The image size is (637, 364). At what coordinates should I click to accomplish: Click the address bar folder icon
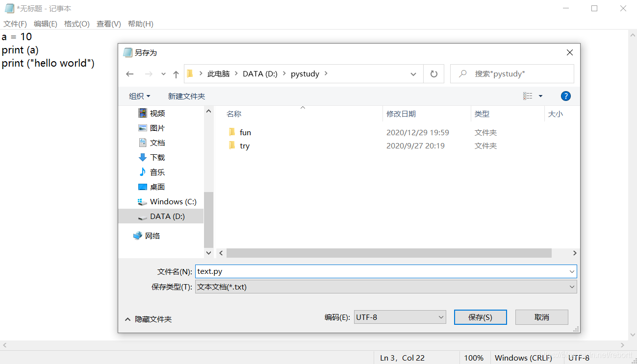tap(190, 74)
